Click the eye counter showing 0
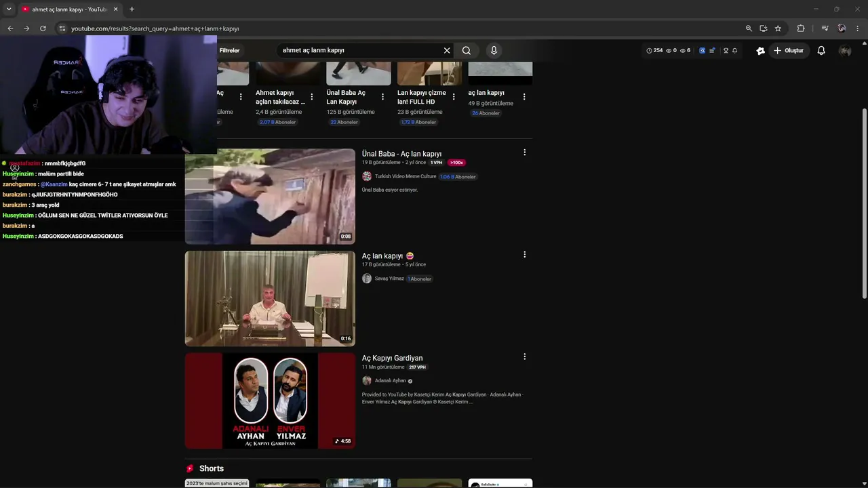This screenshot has width=868, height=488. coord(671,50)
